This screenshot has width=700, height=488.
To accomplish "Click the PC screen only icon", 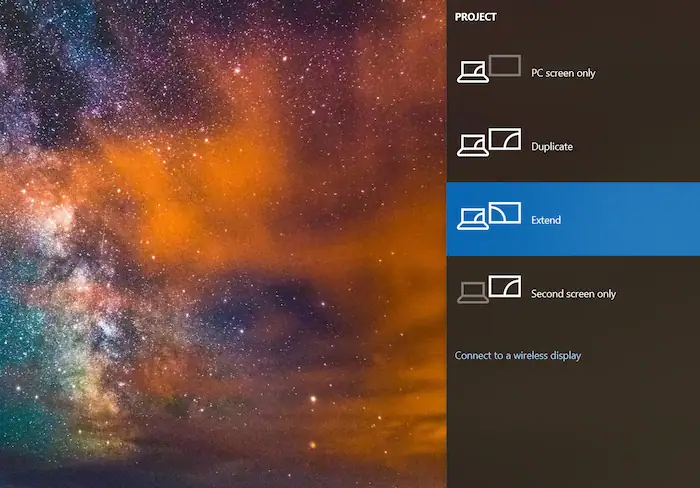I will pyautogui.click(x=489, y=70).
